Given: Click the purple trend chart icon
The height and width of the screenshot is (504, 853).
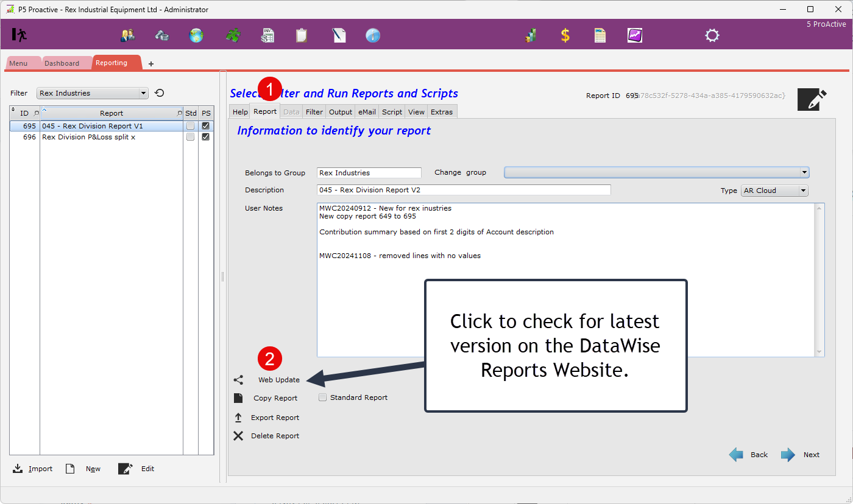Looking at the screenshot, I should tap(635, 35).
